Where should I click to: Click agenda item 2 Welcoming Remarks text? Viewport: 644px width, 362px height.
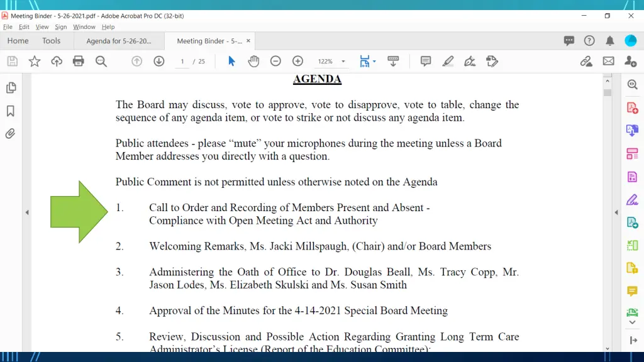(320, 246)
